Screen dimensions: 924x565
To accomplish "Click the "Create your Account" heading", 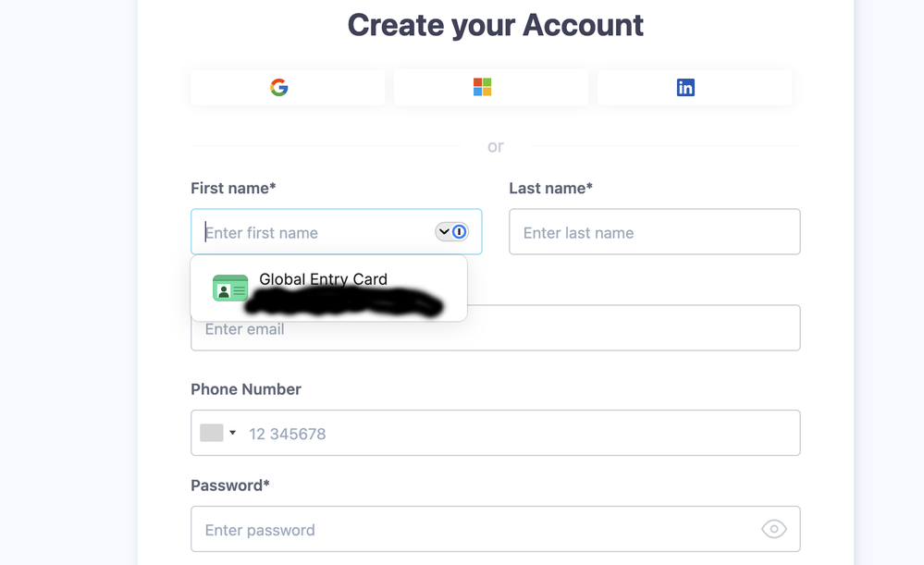I will click(495, 25).
